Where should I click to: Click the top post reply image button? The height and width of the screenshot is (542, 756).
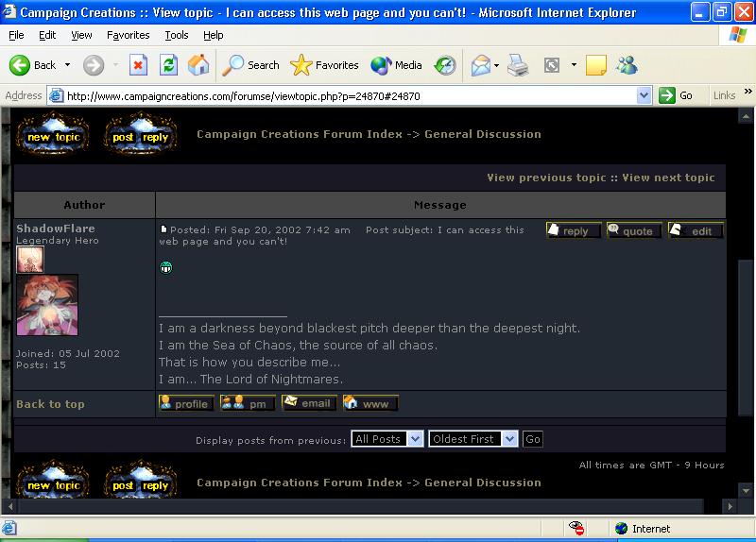[140, 134]
